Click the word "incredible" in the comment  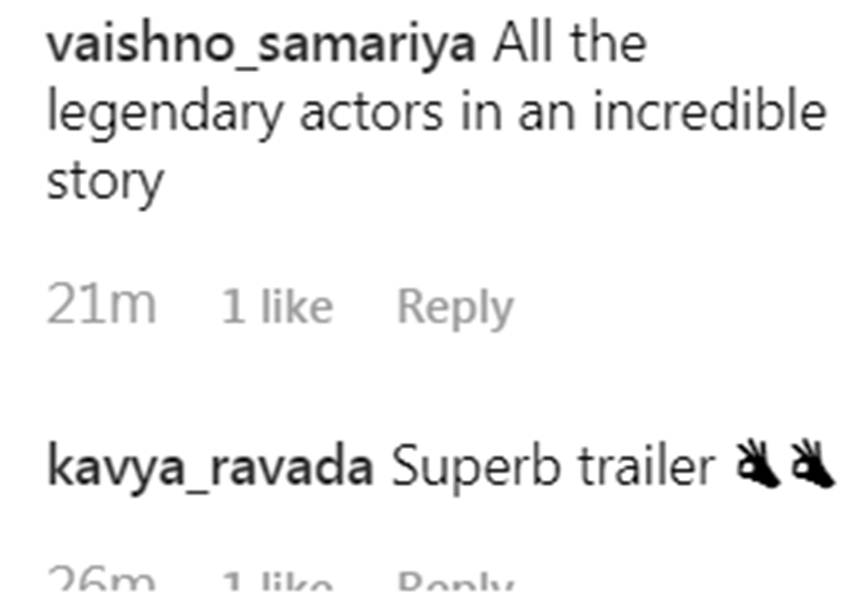pos(710,113)
